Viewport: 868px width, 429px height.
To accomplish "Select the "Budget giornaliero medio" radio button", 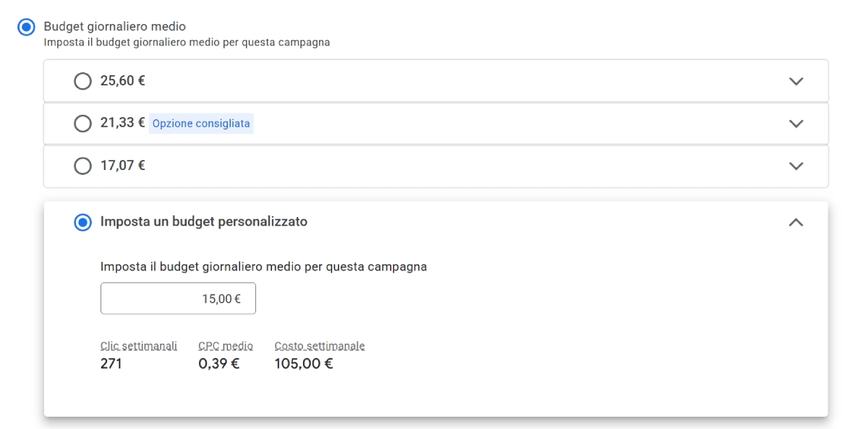I will [27, 27].
